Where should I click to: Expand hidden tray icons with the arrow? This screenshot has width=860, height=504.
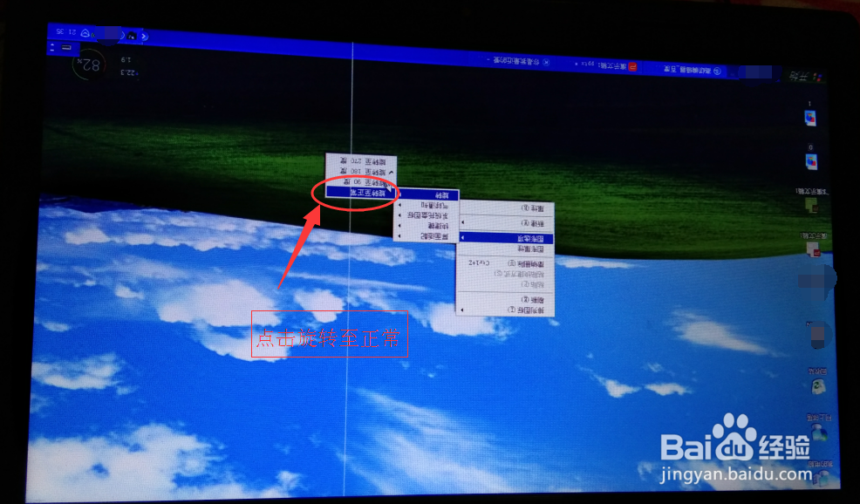point(144,37)
